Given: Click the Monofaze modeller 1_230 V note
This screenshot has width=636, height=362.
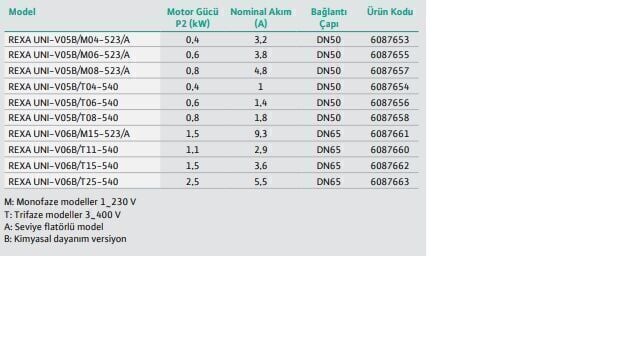Looking at the screenshot, I should (70, 202).
